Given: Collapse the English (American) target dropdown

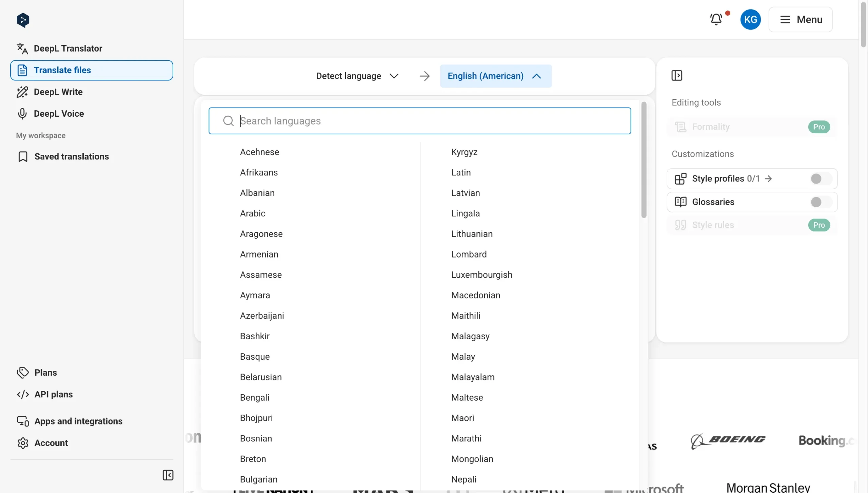Looking at the screenshot, I should 495,76.
